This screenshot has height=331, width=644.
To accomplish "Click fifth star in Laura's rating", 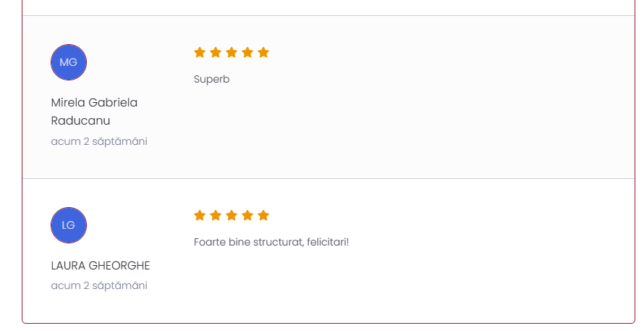I will [x=263, y=215].
